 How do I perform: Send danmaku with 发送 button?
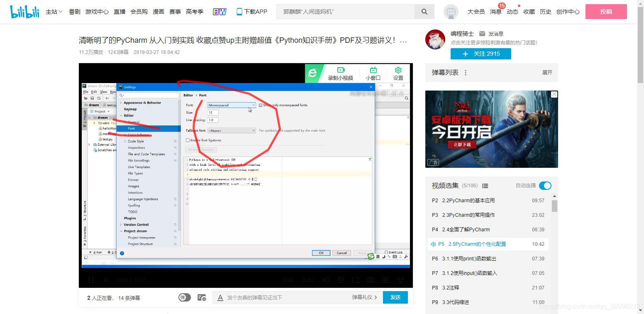click(x=395, y=297)
